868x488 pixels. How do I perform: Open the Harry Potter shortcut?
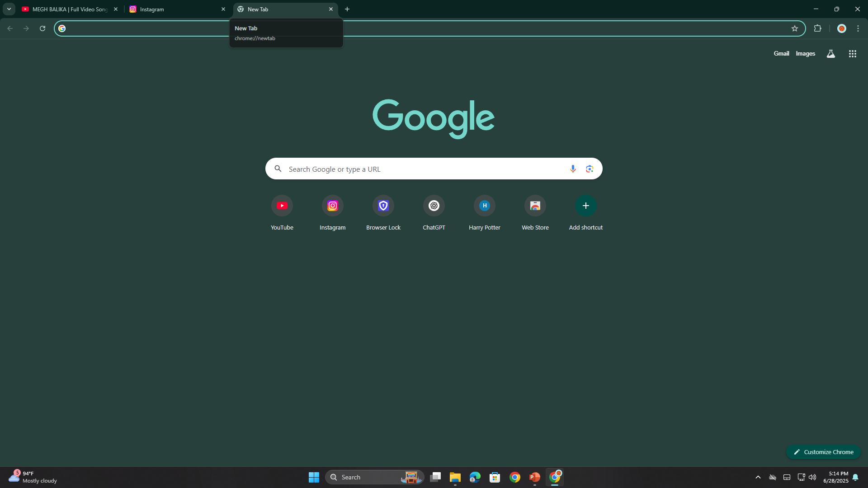point(485,213)
